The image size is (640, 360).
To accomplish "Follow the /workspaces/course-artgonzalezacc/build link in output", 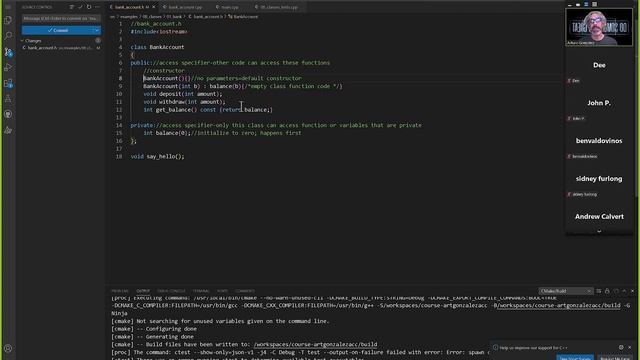I will (x=316, y=344).
